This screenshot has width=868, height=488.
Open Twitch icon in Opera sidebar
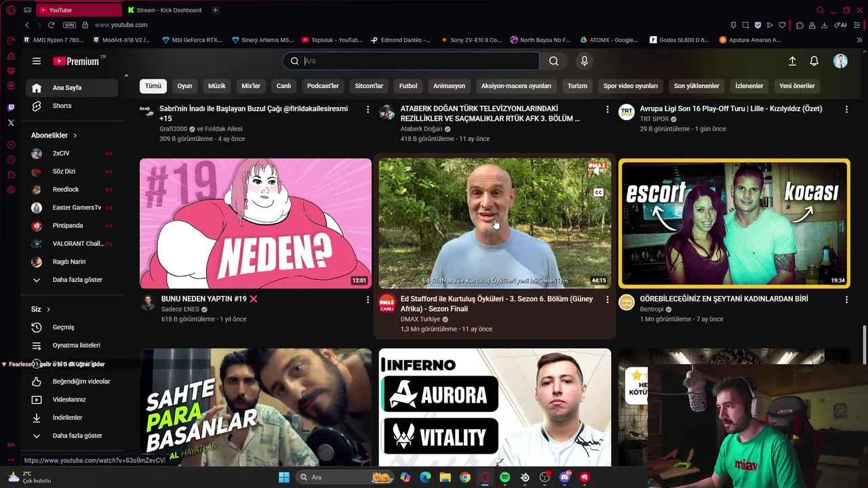11,108
